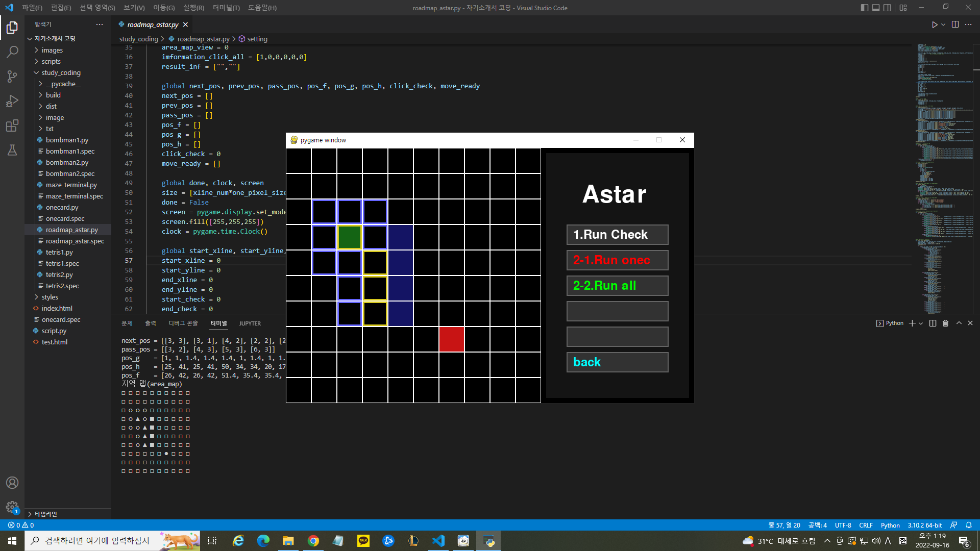Viewport: 980px width, 551px height.
Task: Expand the images folder
Action: pyautogui.click(x=52, y=50)
